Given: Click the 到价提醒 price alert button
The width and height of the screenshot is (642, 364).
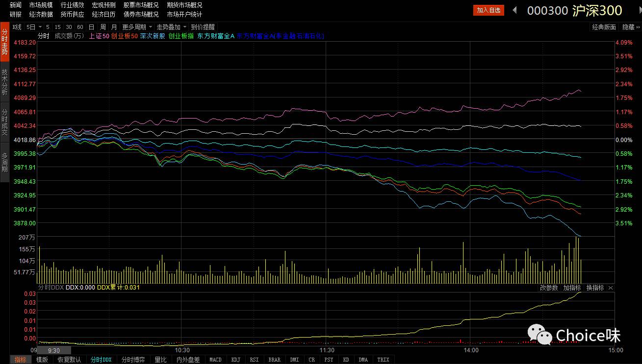Looking at the screenshot, I should [203, 27].
